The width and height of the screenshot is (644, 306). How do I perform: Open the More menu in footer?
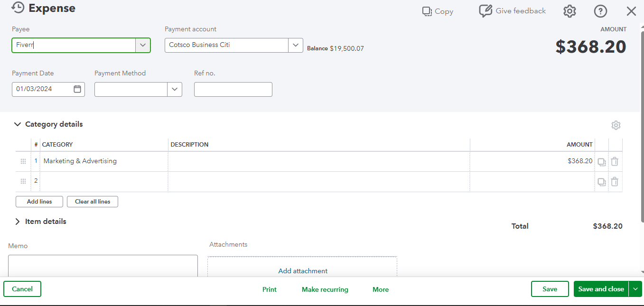[x=381, y=289]
